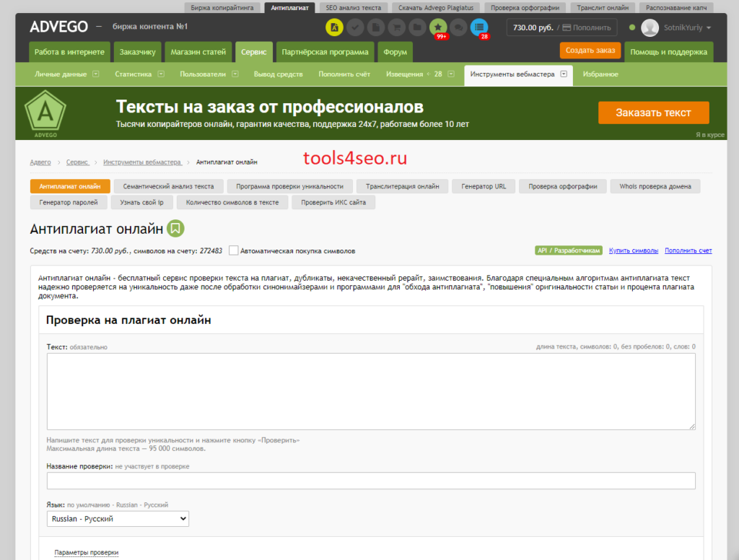This screenshot has width=739, height=560.
Task: Click the gray document page icon
Action: coord(376,27)
